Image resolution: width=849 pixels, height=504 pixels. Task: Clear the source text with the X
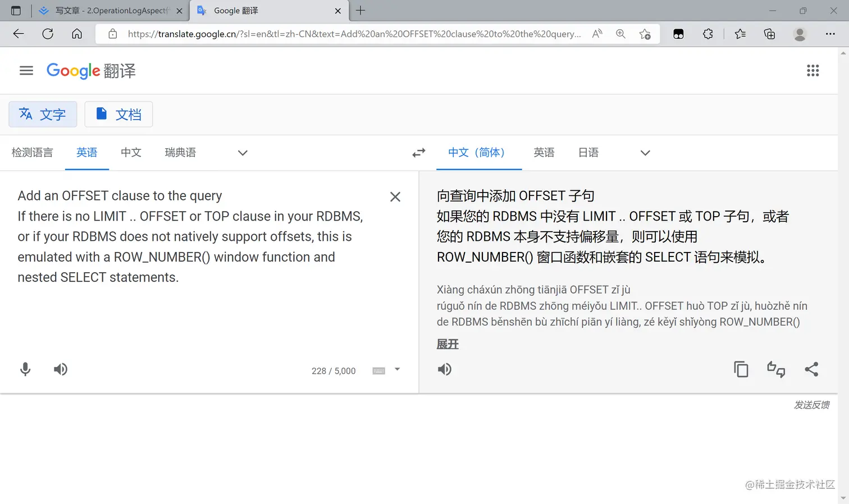pyautogui.click(x=395, y=196)
